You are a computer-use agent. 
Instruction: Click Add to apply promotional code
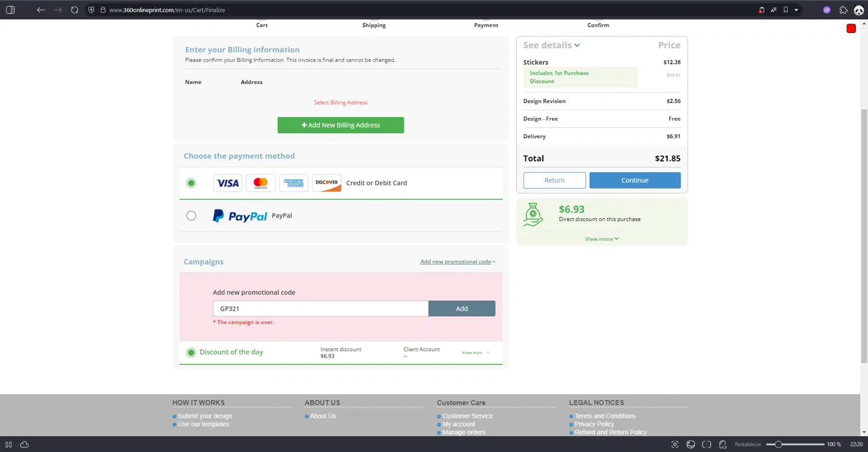pyautogui.click(x=462, y=308)
